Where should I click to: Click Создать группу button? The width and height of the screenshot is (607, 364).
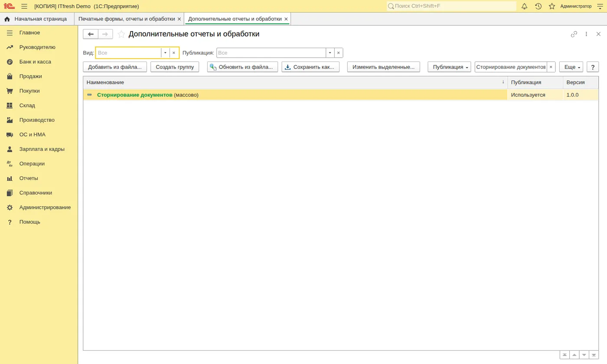[x=175, y=67]
